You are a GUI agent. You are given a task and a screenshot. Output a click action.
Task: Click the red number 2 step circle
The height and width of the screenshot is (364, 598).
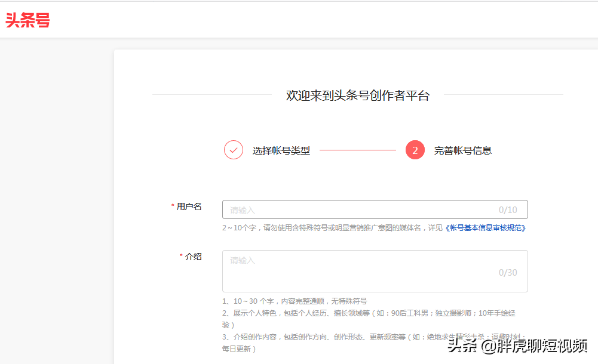pos(415,150)
